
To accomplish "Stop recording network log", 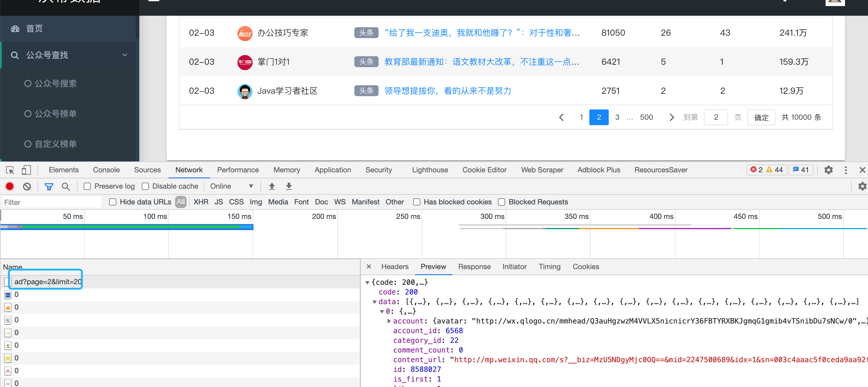I will [10, 186].
